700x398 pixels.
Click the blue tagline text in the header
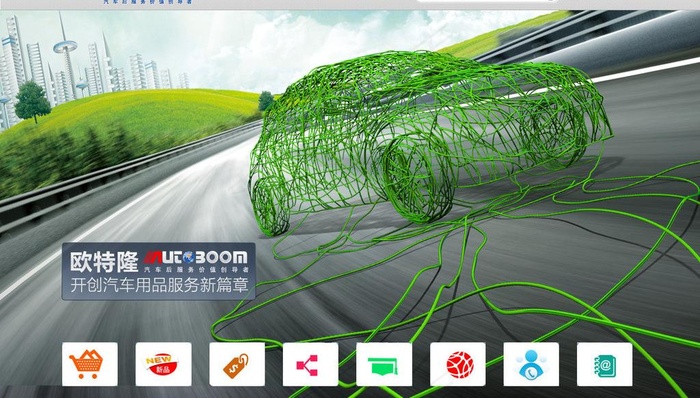point(147,2)
